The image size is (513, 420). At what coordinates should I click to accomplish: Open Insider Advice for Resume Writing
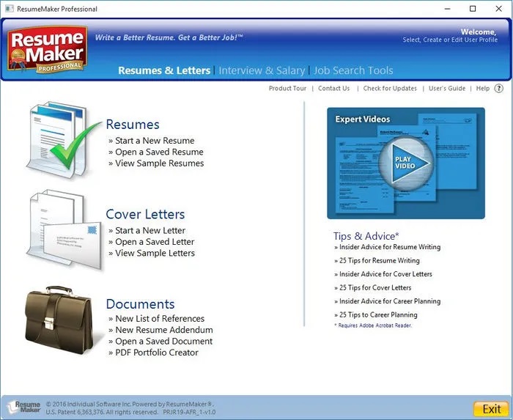pos(390,247)
